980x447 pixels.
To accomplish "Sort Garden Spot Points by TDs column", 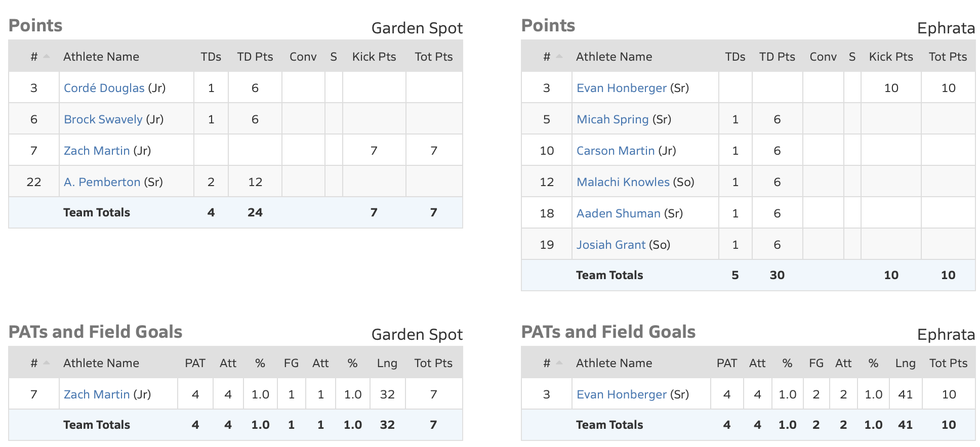I will coord(211,57).
